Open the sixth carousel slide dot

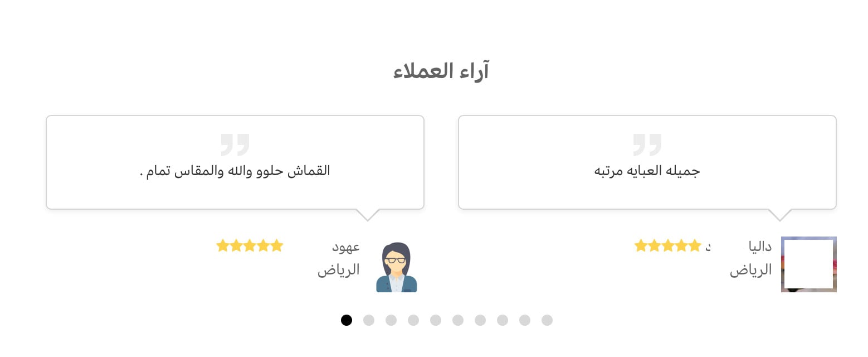pyautogui.click(x=458, y=320)
